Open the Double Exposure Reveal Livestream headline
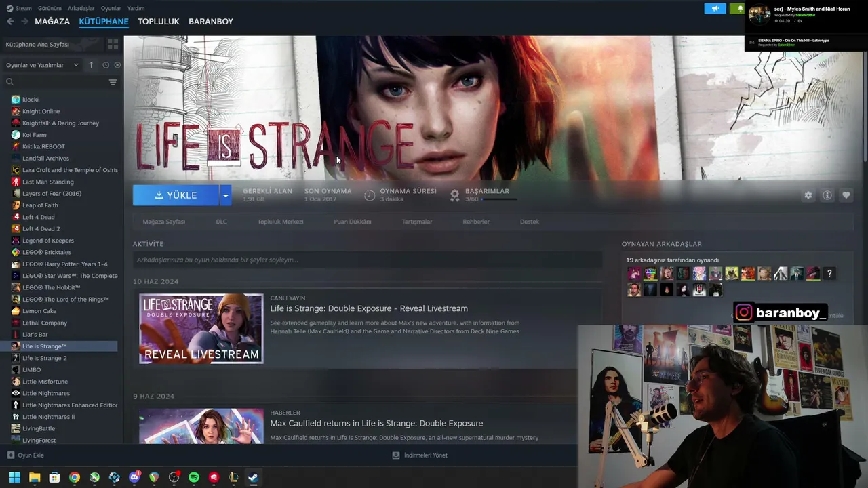Screen dimensions: 868x488 (x=369, y=308)
